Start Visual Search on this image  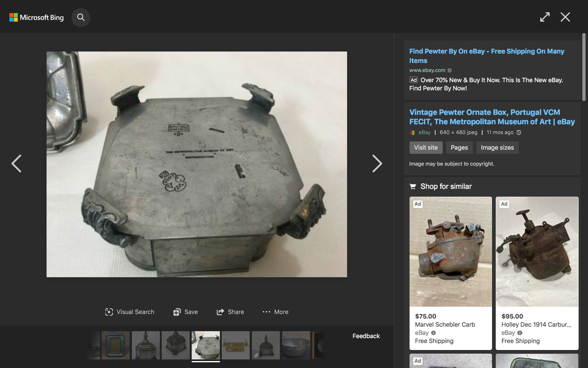pyautogui.click(x=129, y=312)
